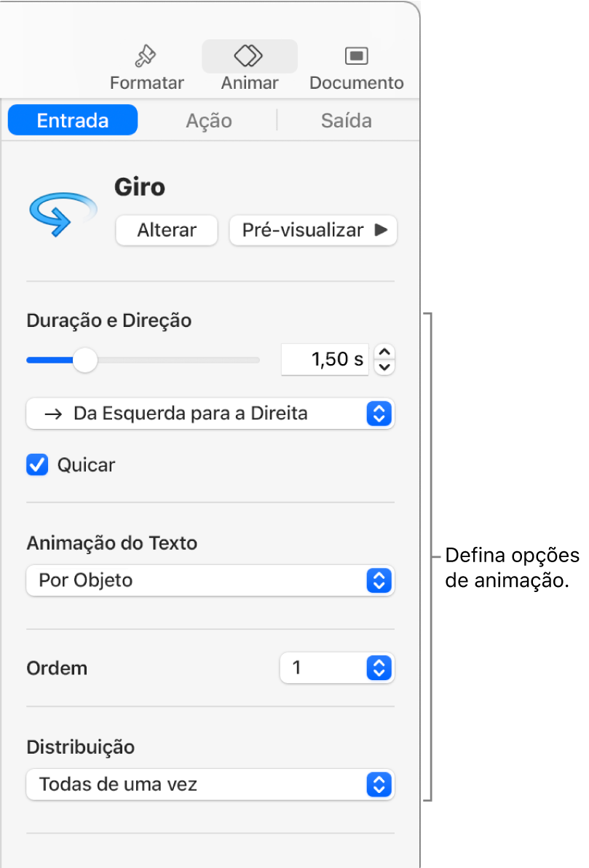Switch to the Saída tab

pyautogui.click(x=347, y=120)
